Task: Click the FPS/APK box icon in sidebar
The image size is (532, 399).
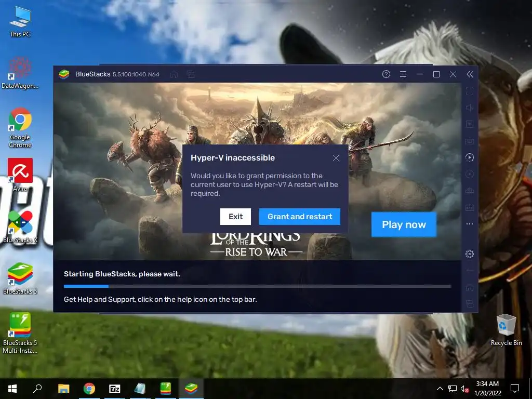Action: (x=470, y=207)
